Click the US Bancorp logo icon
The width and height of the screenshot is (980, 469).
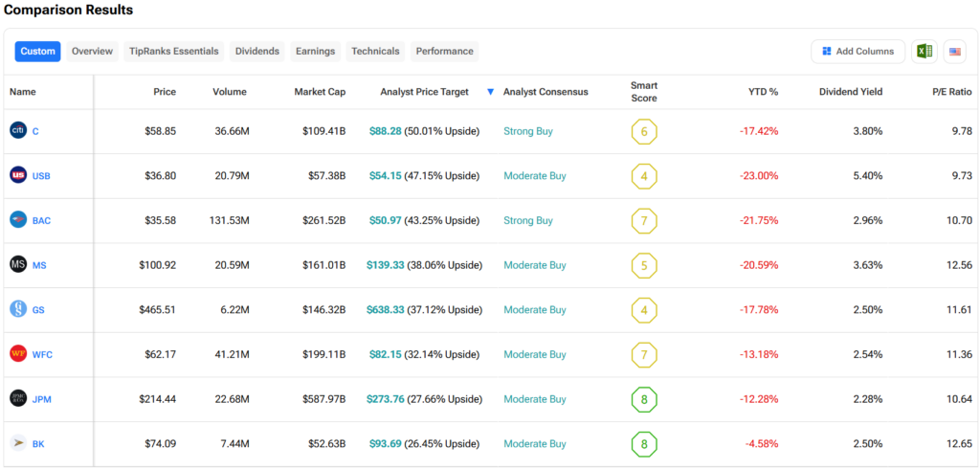coord(18,175)
